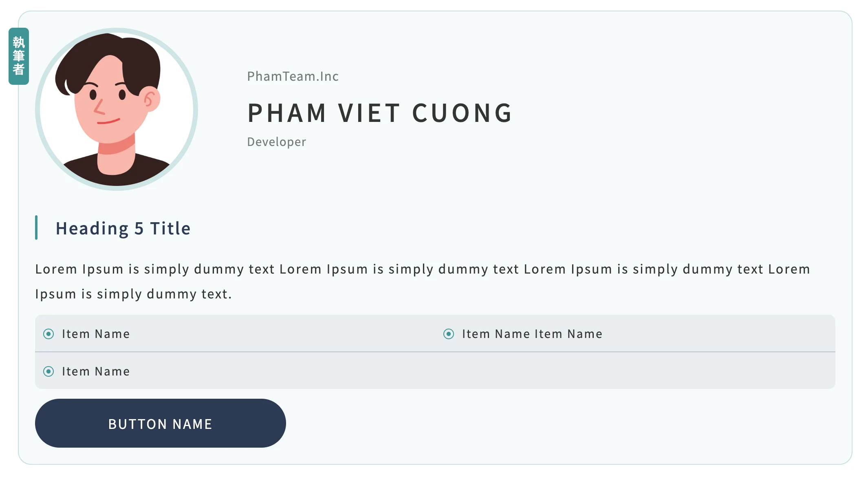This screenshot has width=868, height=477.
Task: Click the paragraph's final words 'dummy text.'
Action: (189, 294)
